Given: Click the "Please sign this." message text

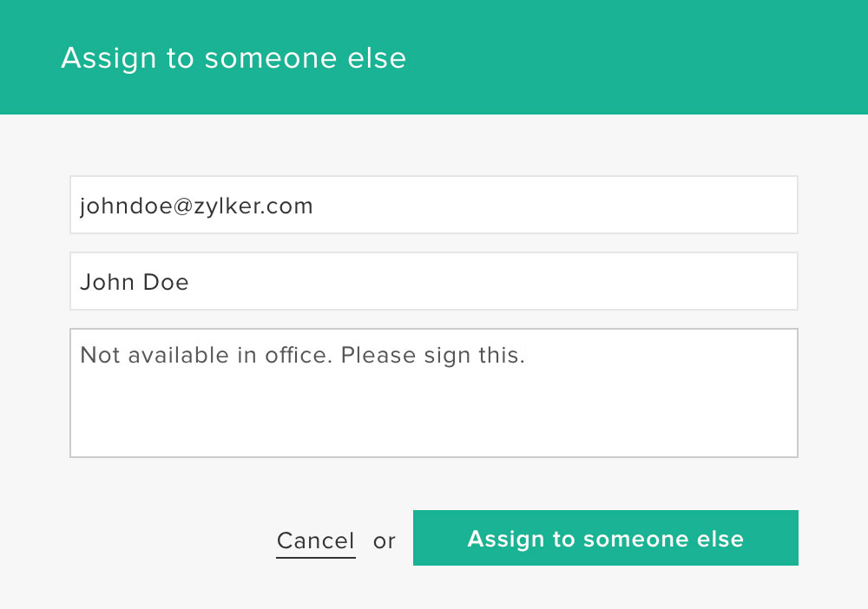Looking at the screenshot, I should 433,356.
